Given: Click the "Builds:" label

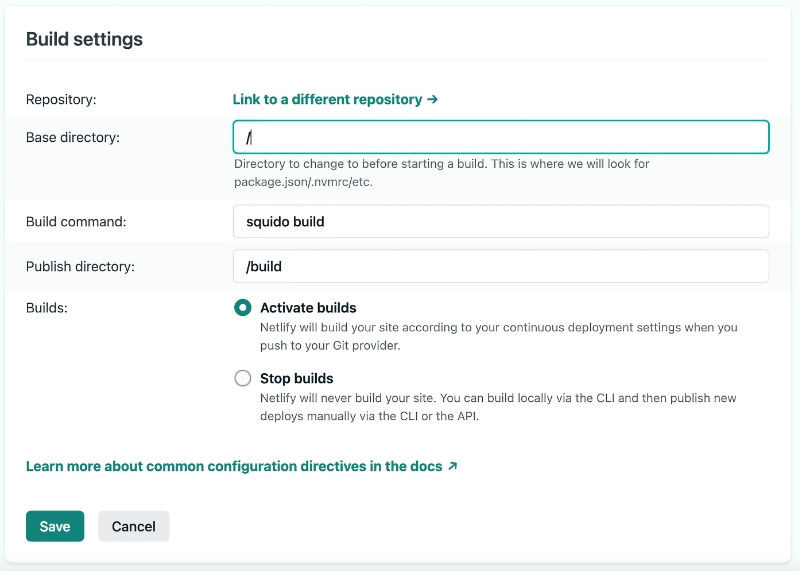Looking at the screenshot, I should 47,308.
